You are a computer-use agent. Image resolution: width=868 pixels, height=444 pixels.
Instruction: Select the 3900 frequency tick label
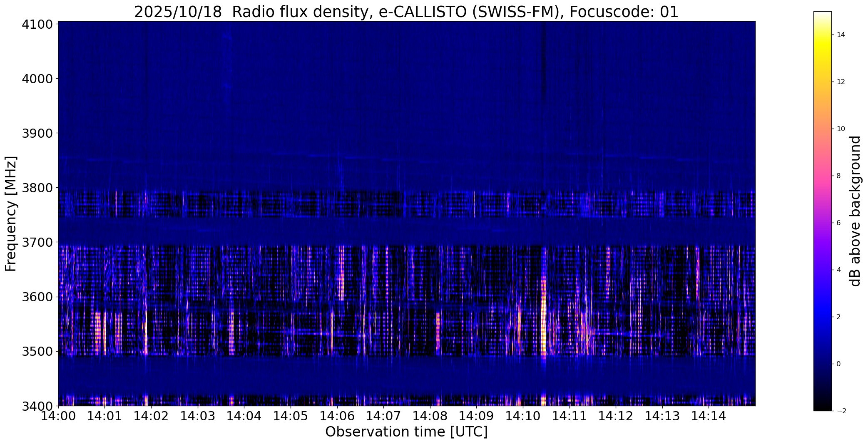click(38, 133)
